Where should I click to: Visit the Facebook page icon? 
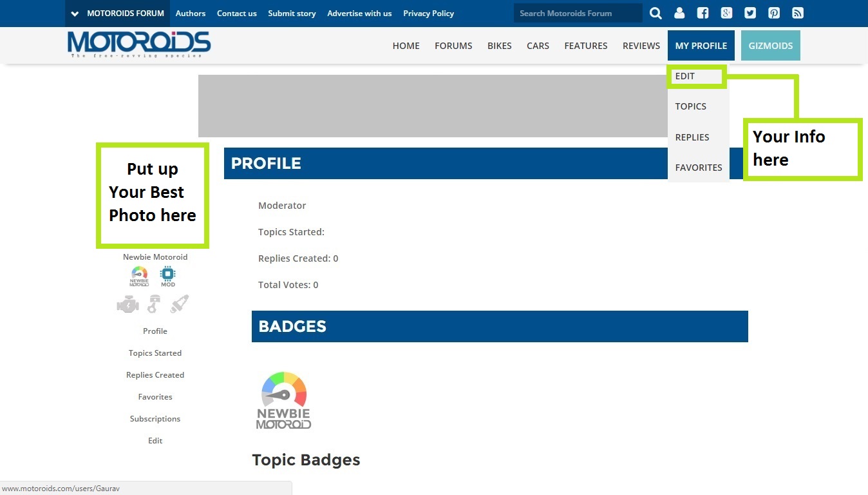click(x=703, y=14)
